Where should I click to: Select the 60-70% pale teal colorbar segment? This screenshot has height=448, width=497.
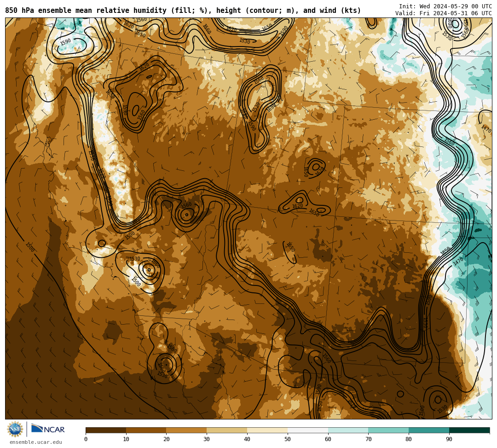[x=348, y=430]
